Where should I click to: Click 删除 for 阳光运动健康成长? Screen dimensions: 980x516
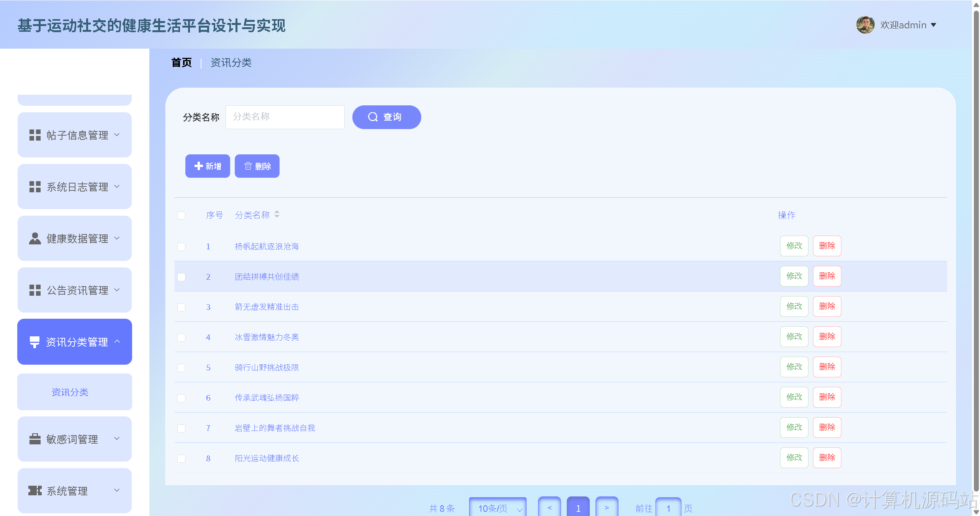pyautogui.click(x=827, y=458)
